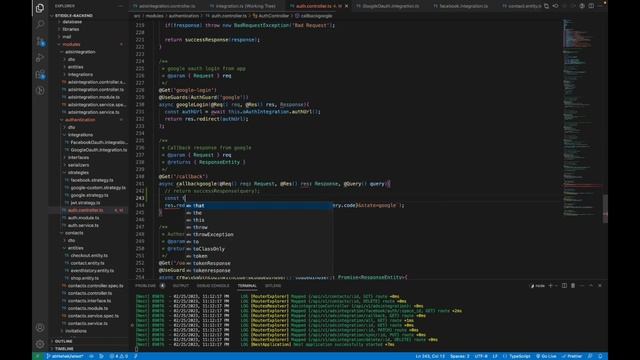Collapse the adsintegration folder

(x=80, y=52)
